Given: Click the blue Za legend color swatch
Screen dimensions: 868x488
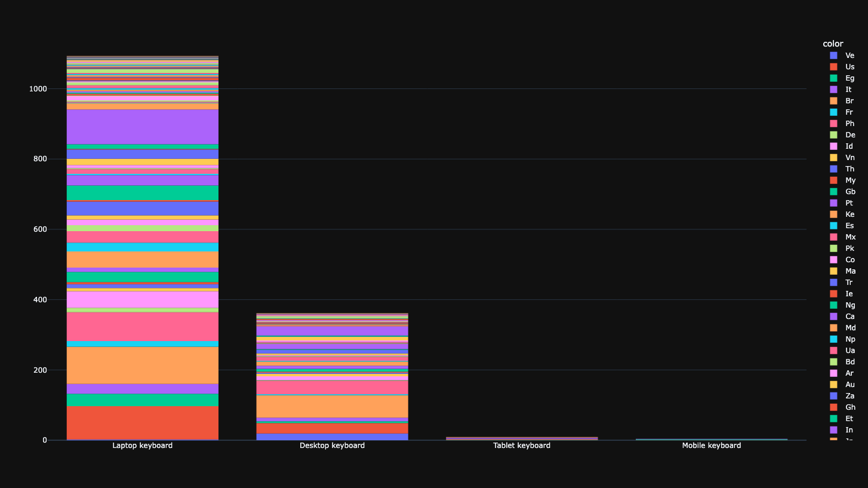Looking at the screenshot, I should tap(833, 396).
